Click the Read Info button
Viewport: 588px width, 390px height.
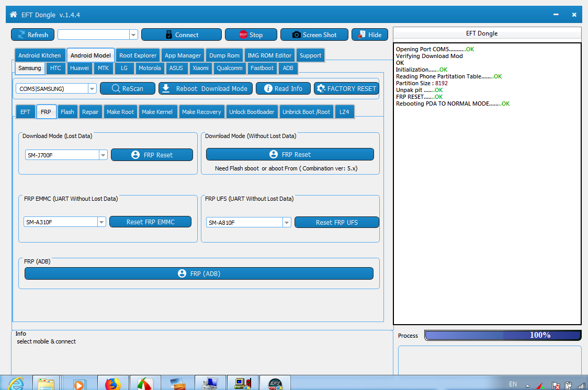tap(283, 89)
